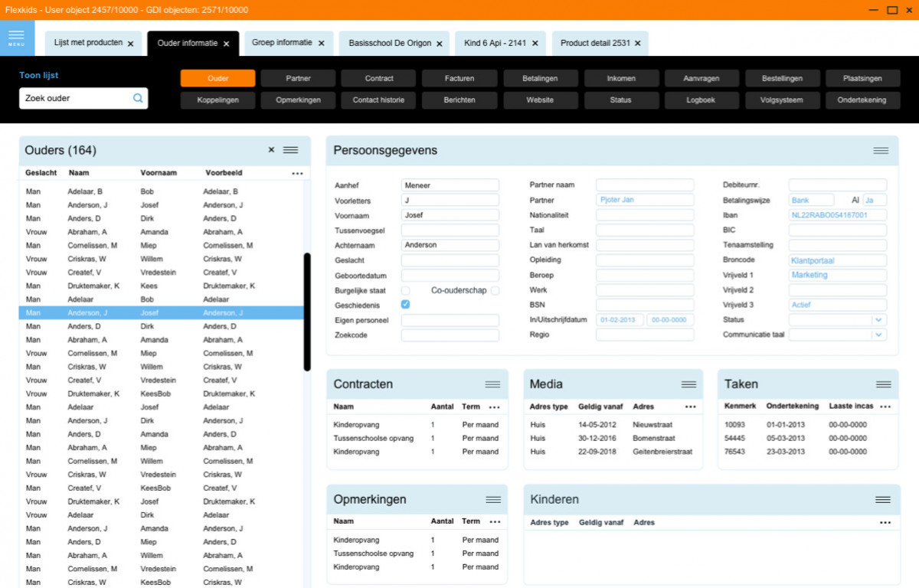
Task: Open the Aanvragen section
Action: (702, 78)
